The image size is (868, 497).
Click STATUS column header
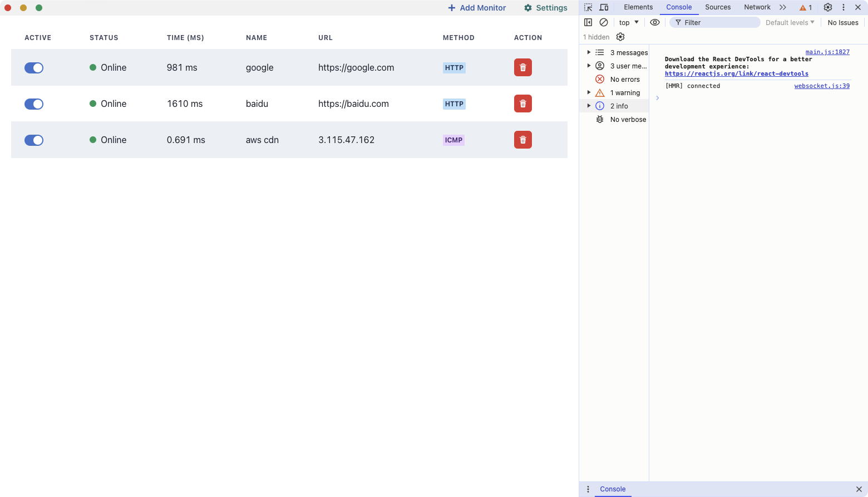click(104, 38)
